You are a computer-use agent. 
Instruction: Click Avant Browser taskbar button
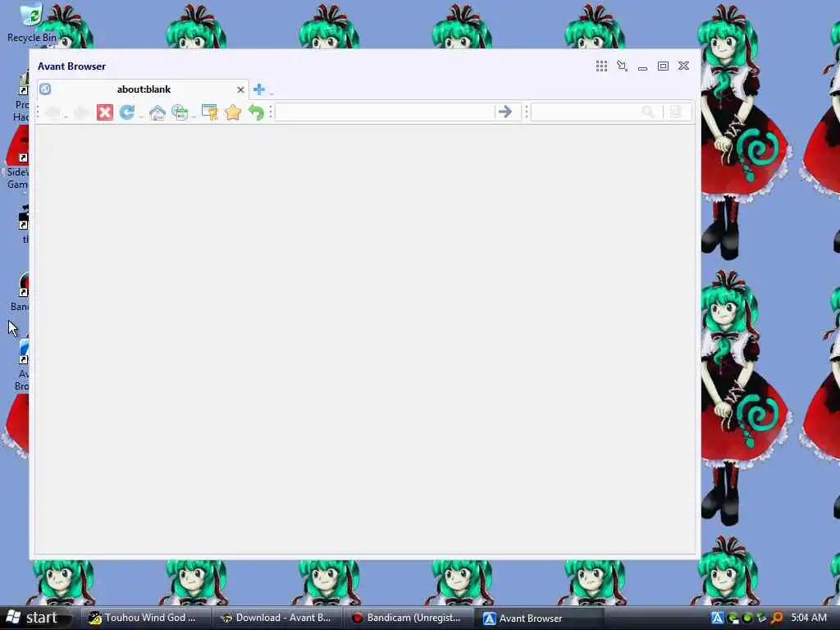pyautogui.click(x=540, y=619)
